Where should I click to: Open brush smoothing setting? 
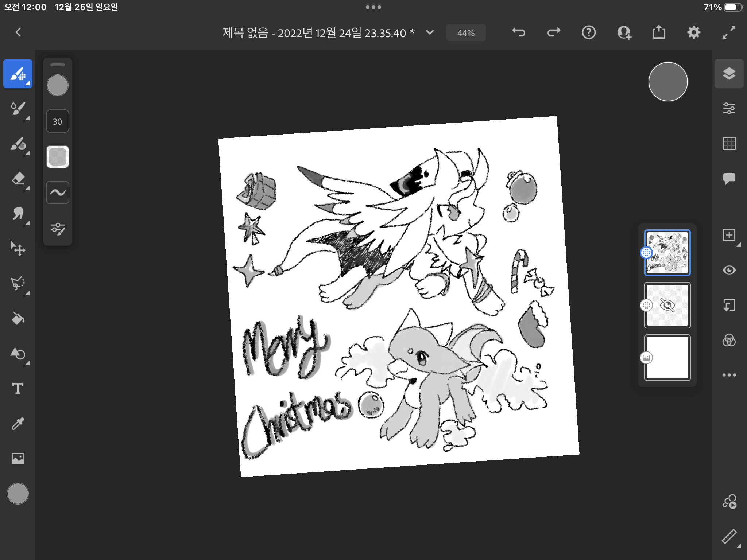coord(58,192)
